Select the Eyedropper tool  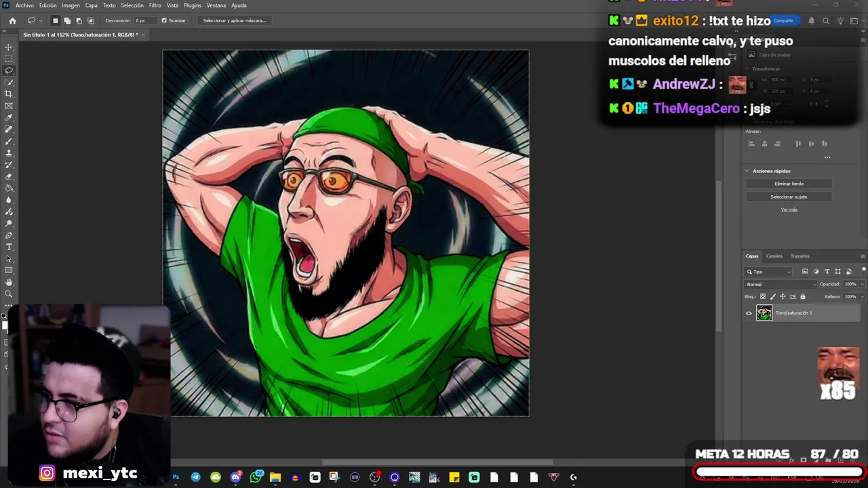click(9, 118)
